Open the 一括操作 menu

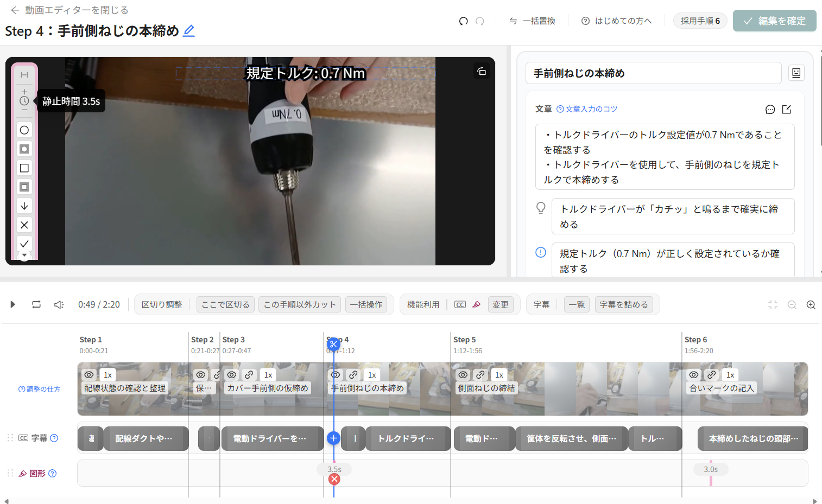[x=366, y=305]
